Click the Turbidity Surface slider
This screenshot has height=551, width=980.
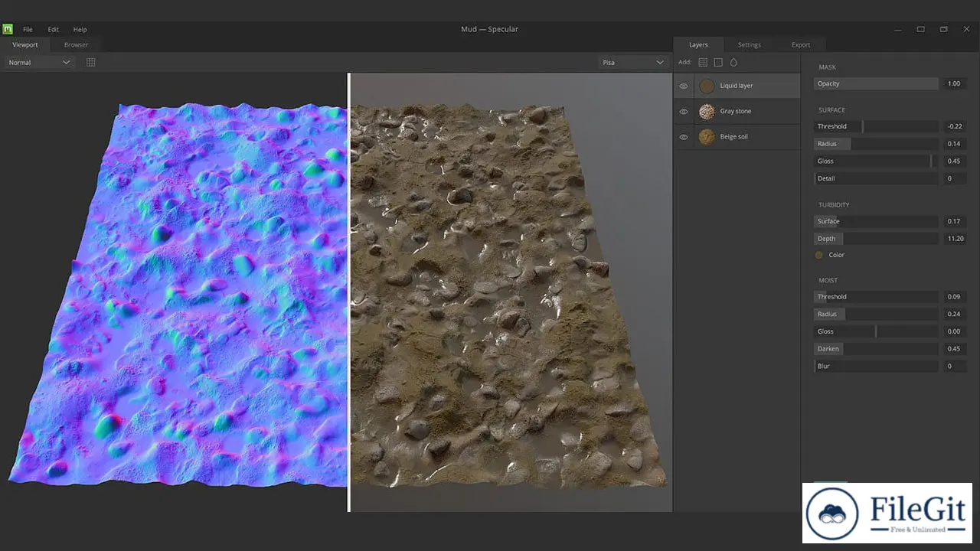[x=876, y=221]
